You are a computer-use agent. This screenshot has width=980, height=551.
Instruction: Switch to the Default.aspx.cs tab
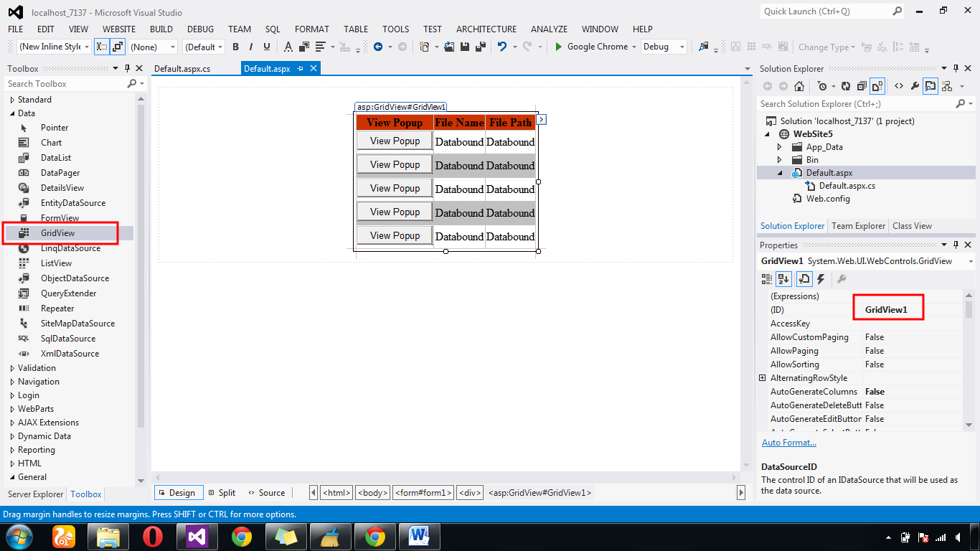click(183, 69)
